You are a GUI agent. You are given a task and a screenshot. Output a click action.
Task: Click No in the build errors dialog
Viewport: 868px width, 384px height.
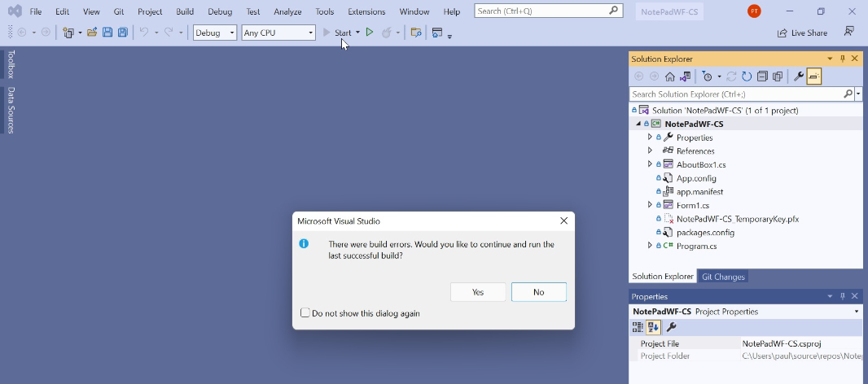click(538, 292)
